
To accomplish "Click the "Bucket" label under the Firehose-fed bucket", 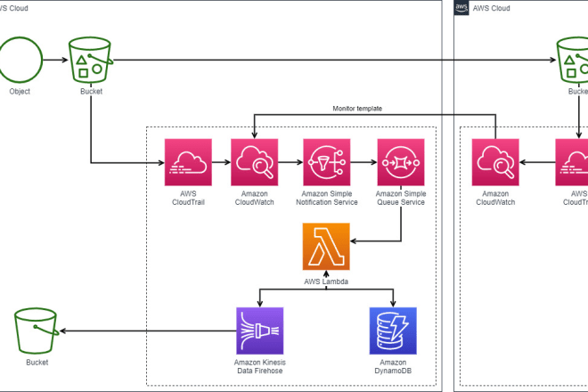I will (x=37, y=363).
